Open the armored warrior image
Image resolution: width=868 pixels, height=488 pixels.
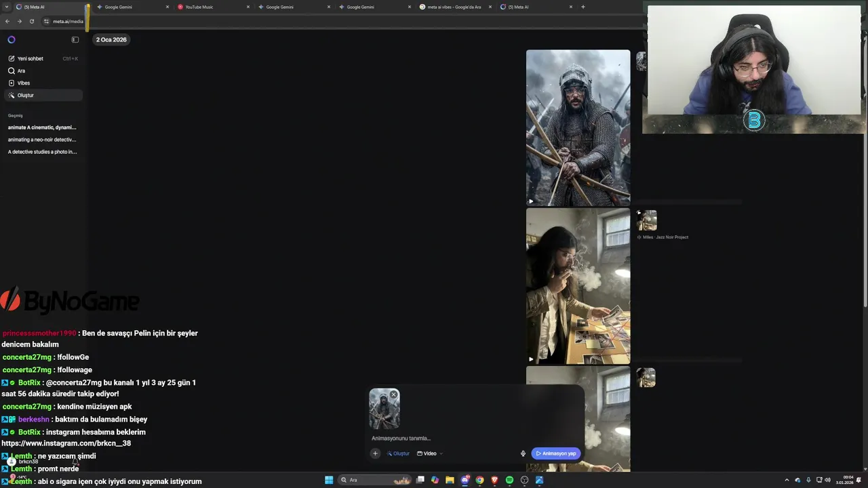click(578, 127)
